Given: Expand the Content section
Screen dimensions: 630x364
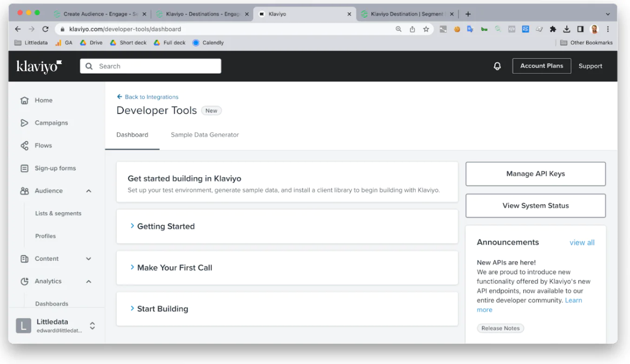Looking at the screenshot, I should click(89, 259).
